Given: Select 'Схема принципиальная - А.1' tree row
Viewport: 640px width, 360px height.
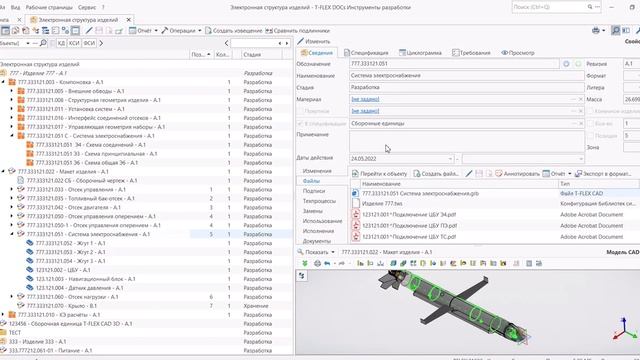Looking at the screenshot, I should pyautogui.click(x=97, y=154).
